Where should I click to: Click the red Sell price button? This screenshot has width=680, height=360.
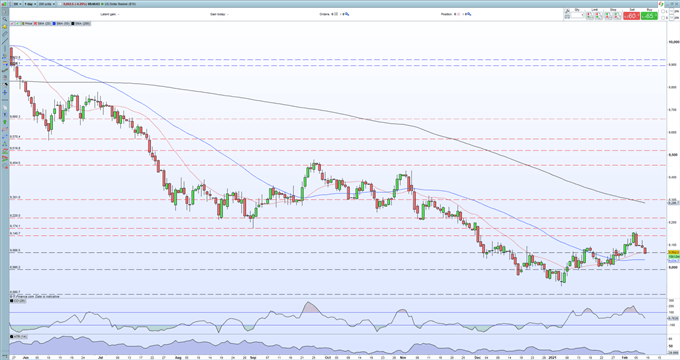[631, 16]
